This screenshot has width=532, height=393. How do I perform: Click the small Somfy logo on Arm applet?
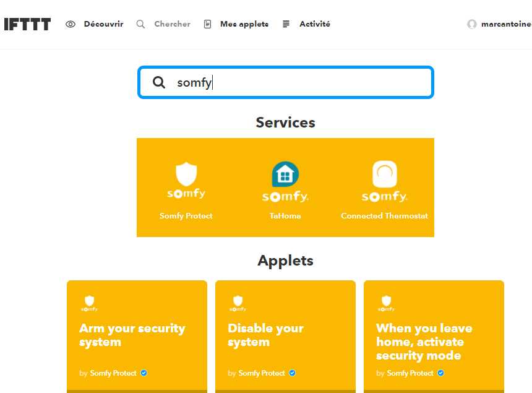(90, 303)
